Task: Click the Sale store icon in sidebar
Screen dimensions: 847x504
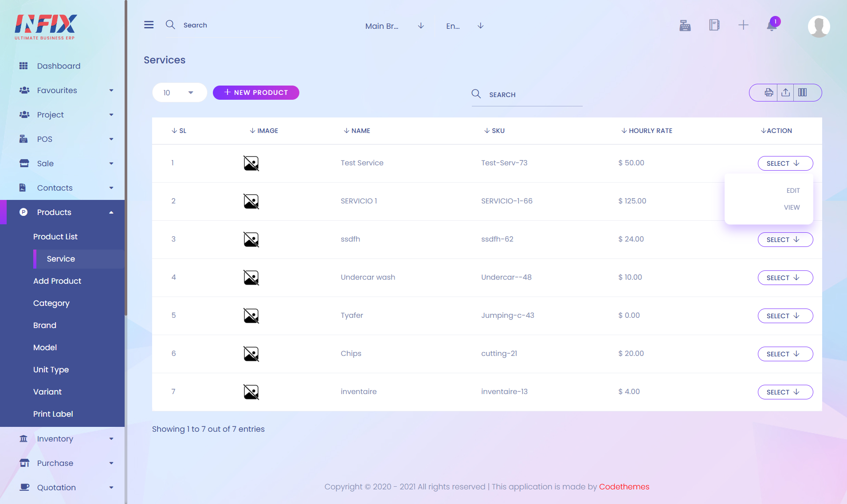Action: tap(24, 163)
